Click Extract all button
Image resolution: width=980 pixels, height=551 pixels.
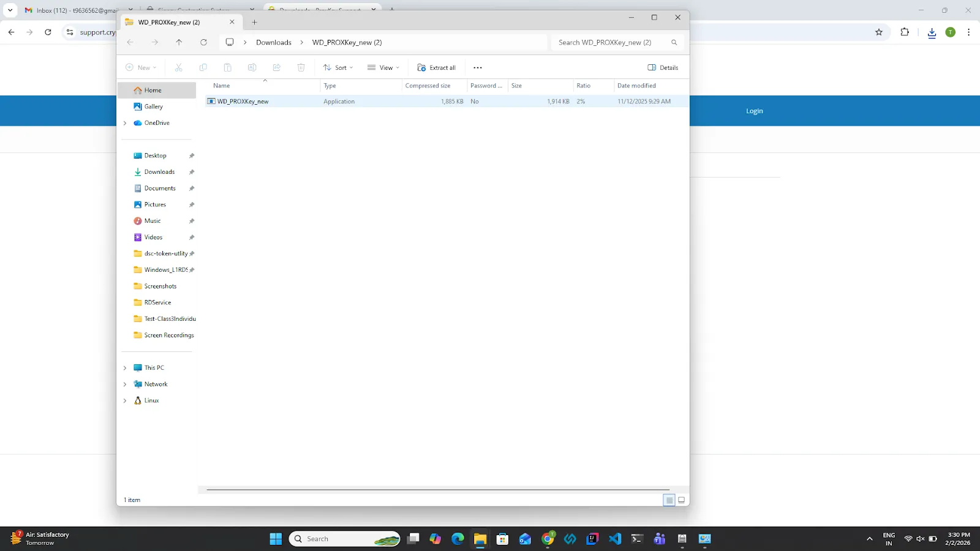click(437, 67)
